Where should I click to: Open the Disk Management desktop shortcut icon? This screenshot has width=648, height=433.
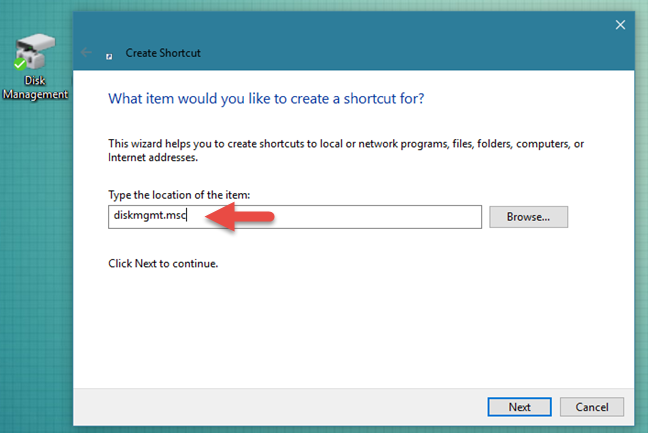coord(35,52)
